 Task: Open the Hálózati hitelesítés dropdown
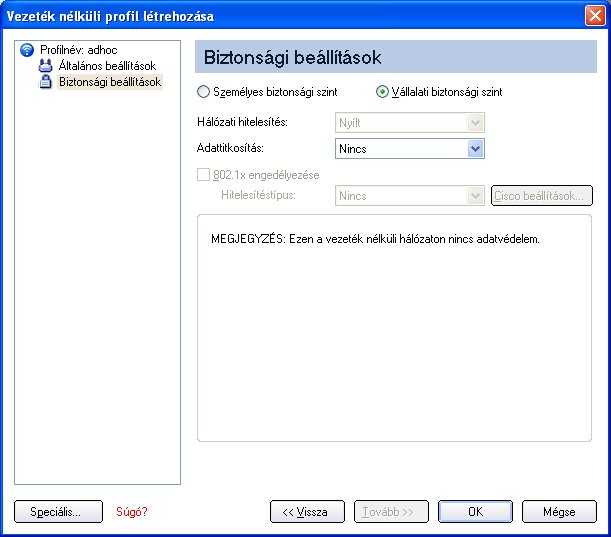(410, 123)
